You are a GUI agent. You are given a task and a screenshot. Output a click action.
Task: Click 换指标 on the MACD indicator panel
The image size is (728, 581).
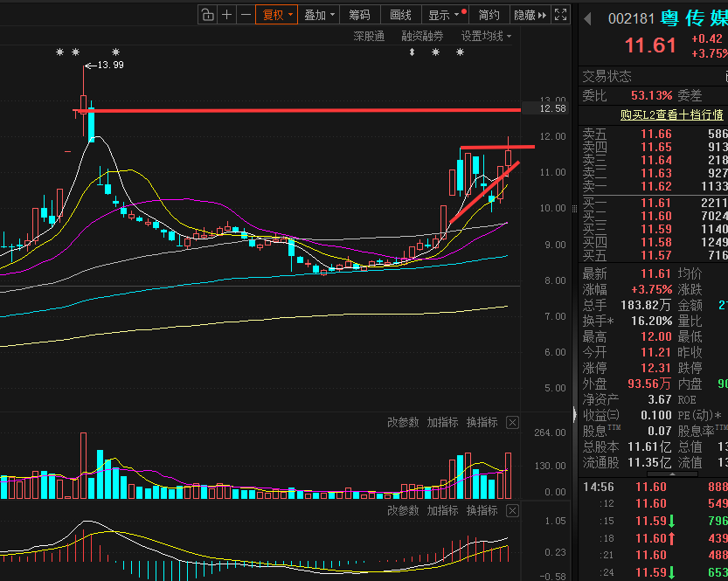(x=482, y=510)
